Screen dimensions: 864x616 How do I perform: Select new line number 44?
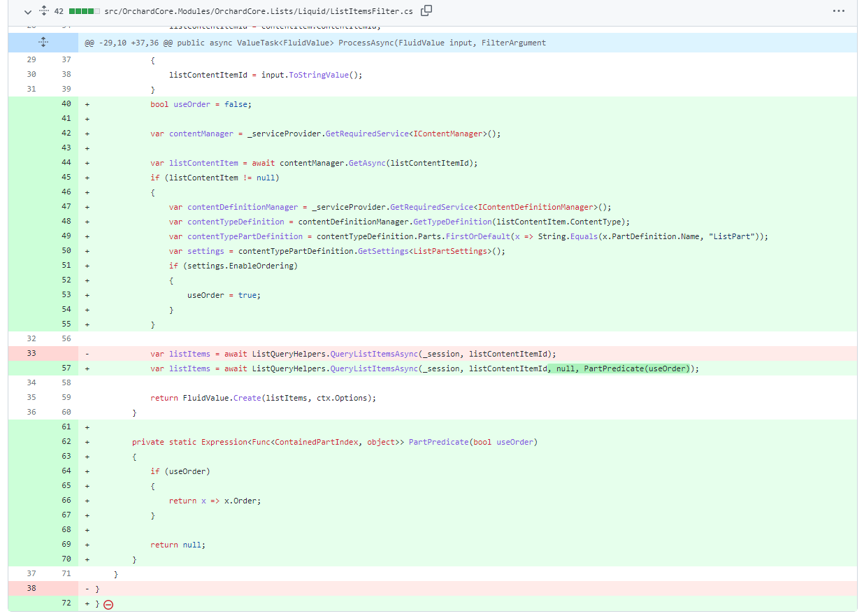pos(66,163)
